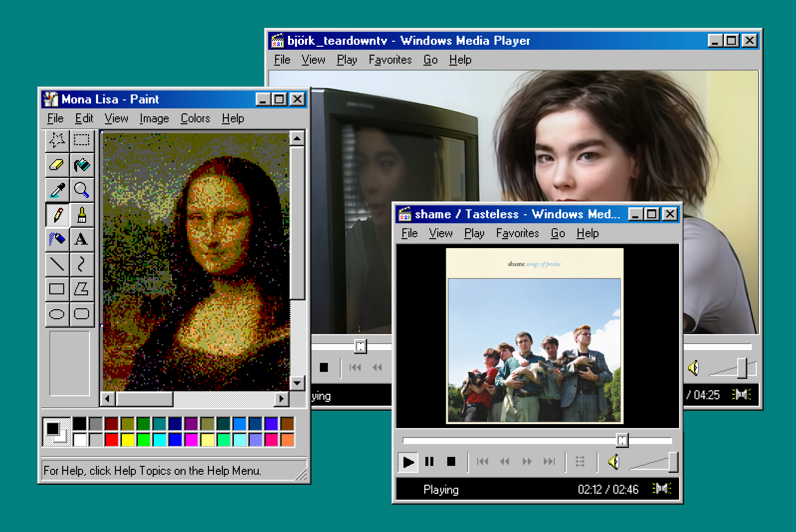This screenshot has height=532, width=796.
Task: Click stereo indicator in björk player
Action: point(741,395)
